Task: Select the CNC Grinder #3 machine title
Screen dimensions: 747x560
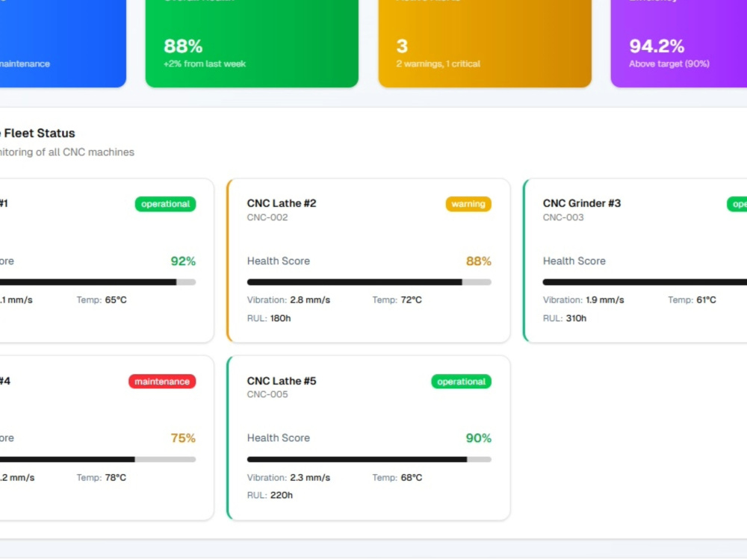Action: tap(581, 203)
